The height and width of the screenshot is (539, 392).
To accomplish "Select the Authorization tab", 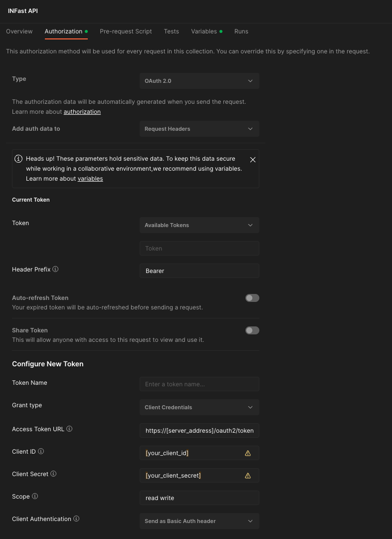I will coord(66,31).
